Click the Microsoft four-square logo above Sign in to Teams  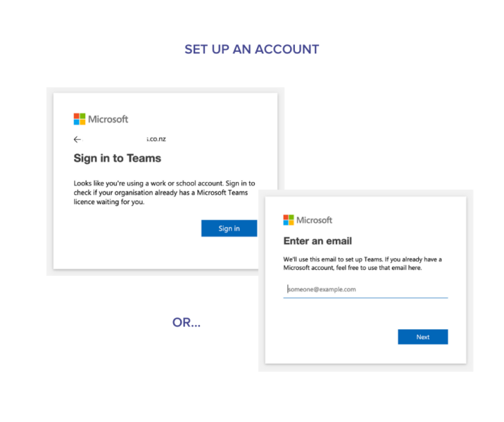[80, 119]
